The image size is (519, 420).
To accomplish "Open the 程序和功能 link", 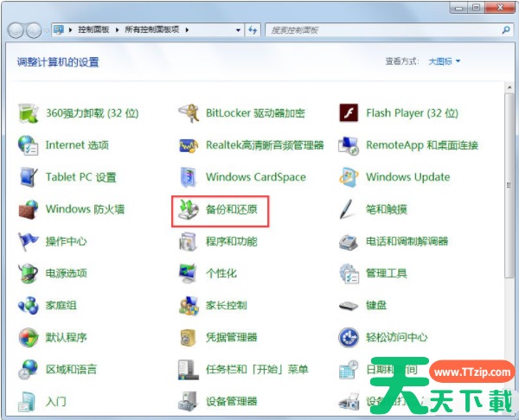I will tap(231, 241).
